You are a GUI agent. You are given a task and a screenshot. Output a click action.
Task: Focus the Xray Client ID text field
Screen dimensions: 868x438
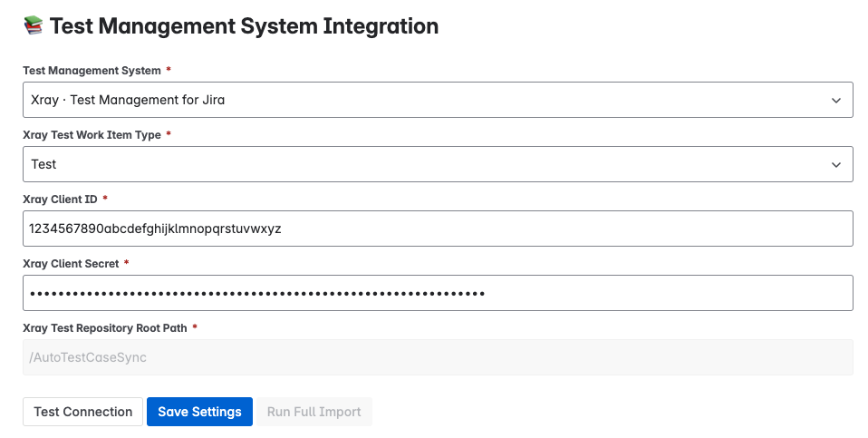point(438,229)
